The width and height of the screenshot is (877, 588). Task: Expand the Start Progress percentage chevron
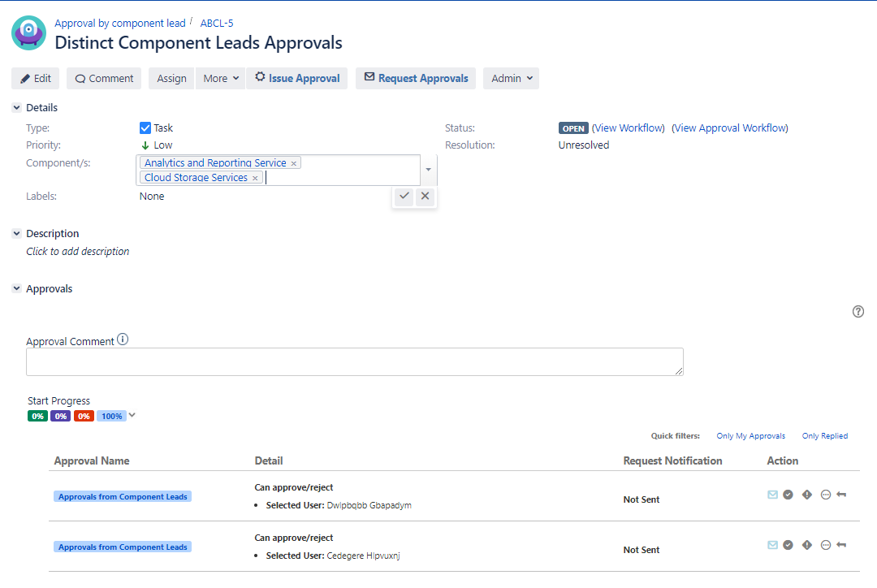[132, 415]
